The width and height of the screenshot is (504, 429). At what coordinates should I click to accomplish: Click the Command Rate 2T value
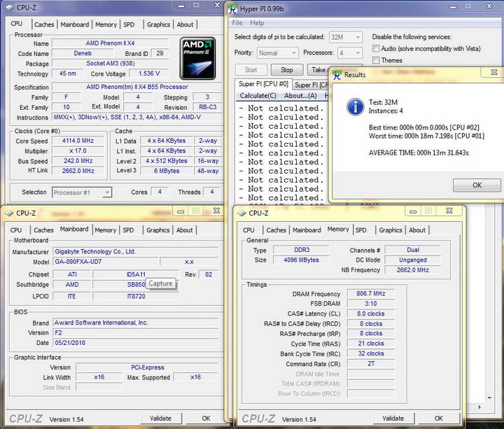click(371, 364)
